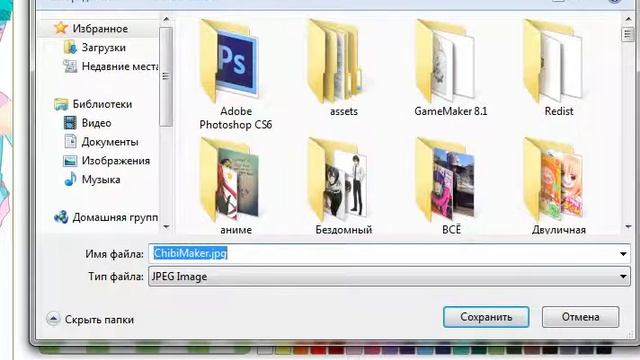Viewport: 640px width, 360px height.
Task: Select Библиотеки in navigation tree
Action: (x=102, y=104)
